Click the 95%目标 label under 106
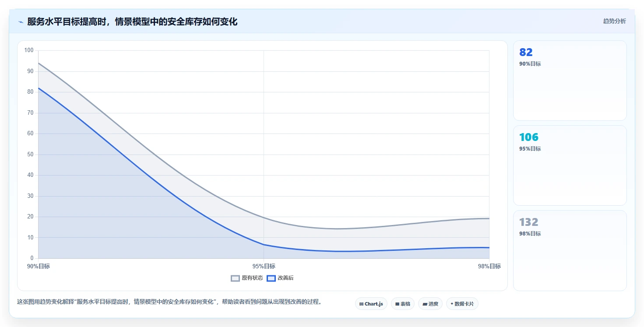644x327 pixels. pos(530,149)
